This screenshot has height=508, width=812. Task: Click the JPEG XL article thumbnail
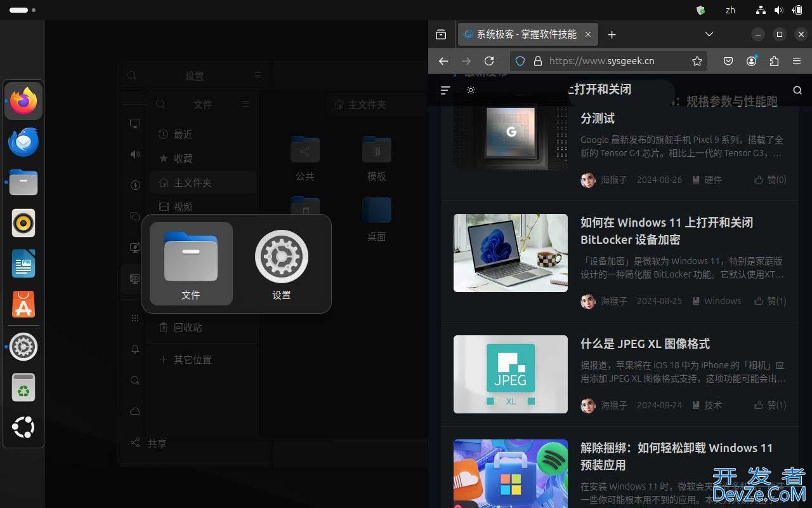click(511, 374)
